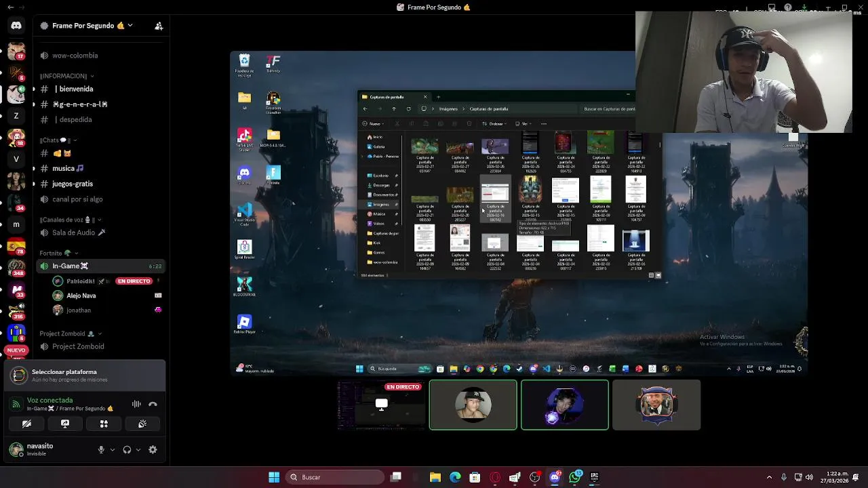Click the system tray volume icon
Image resolution: width=868 pixels, height=488 pixels.
click(x=809, y=477)
